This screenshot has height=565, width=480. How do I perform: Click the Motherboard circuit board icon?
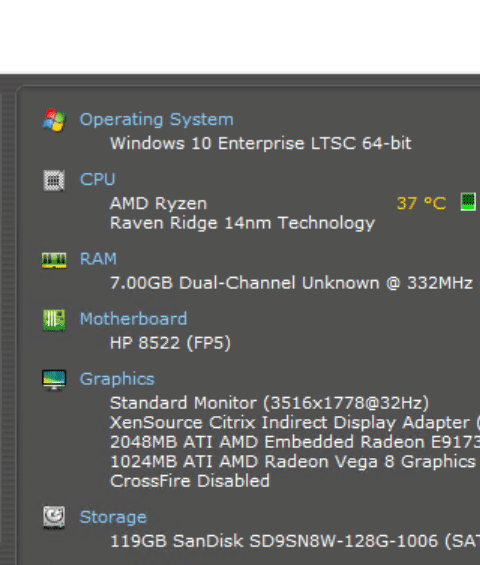tap(54, 320)
